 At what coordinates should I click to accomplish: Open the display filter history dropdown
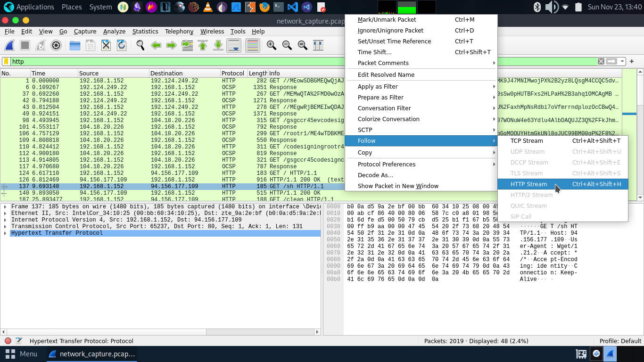click(x=622, y=61)
